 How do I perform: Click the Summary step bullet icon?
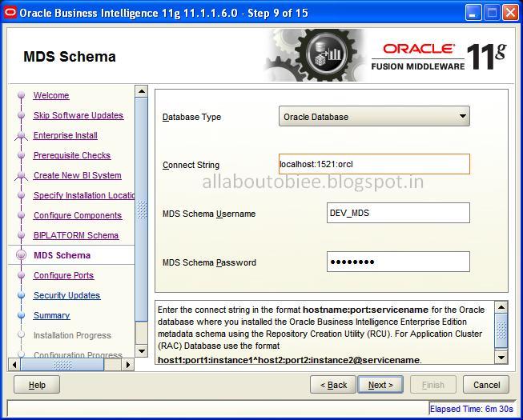tap(22, 315)
